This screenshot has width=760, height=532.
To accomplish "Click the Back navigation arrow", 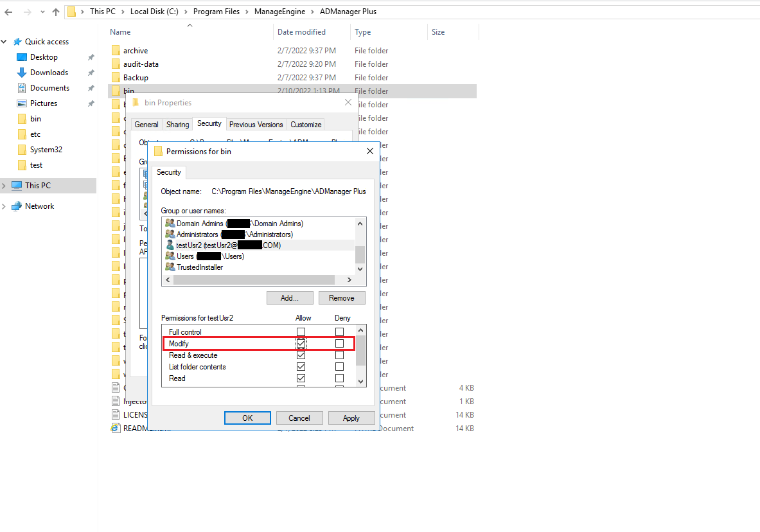I will click(8, 12).
